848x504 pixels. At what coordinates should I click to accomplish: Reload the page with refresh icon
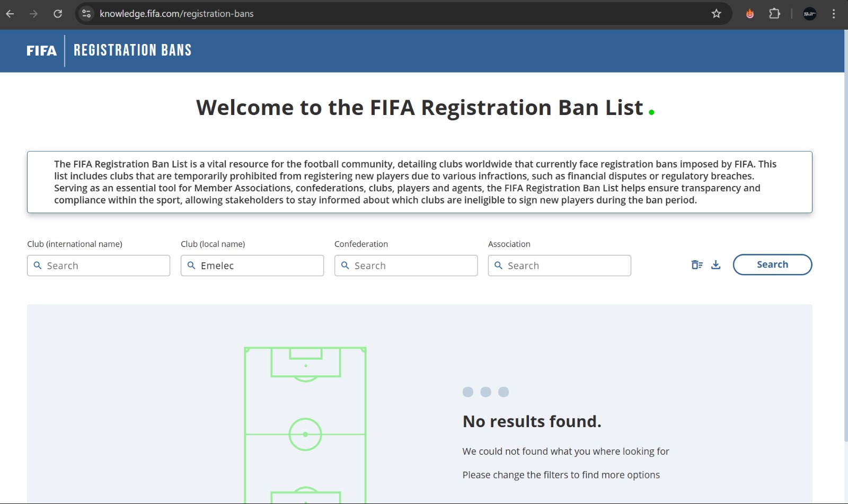pos(58,14)
